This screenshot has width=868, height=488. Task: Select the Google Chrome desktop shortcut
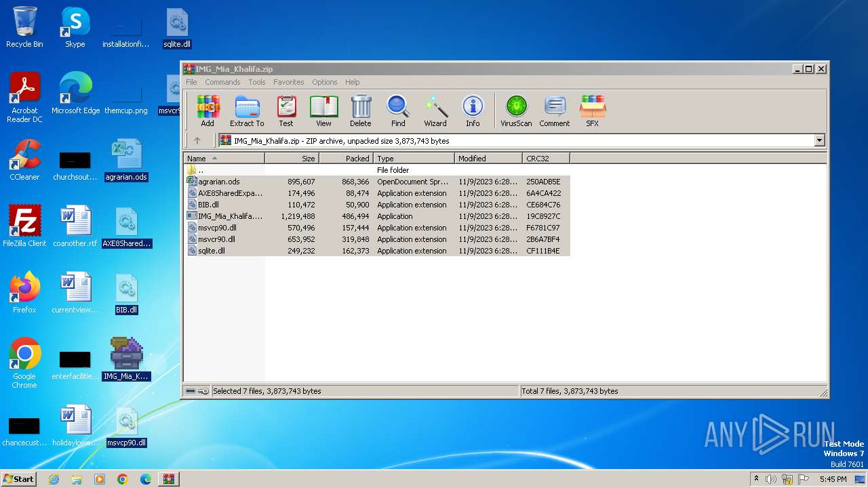tap(24, 363)
